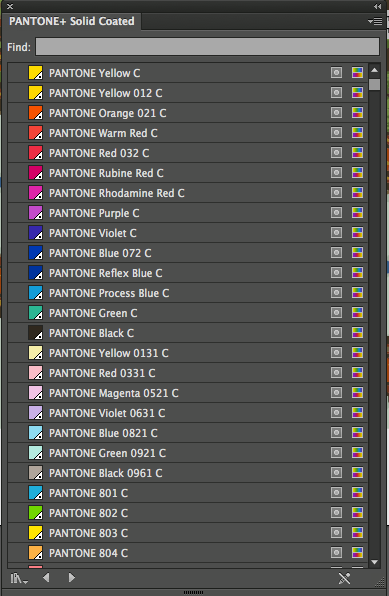This screenshot has width=389, height=596.
Task: Click the scrollbar's down arrow
Action: pyautogui.click(x=375, y=562)
